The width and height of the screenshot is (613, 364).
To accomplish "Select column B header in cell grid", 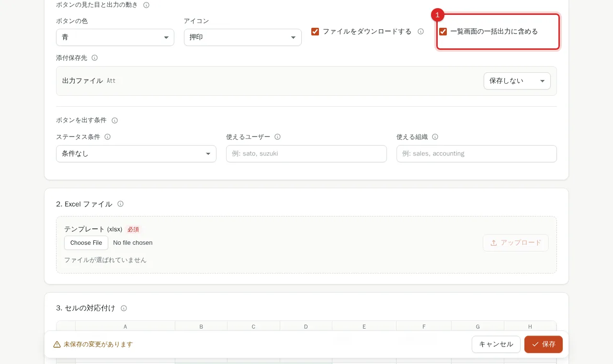I will click(201, 327).
